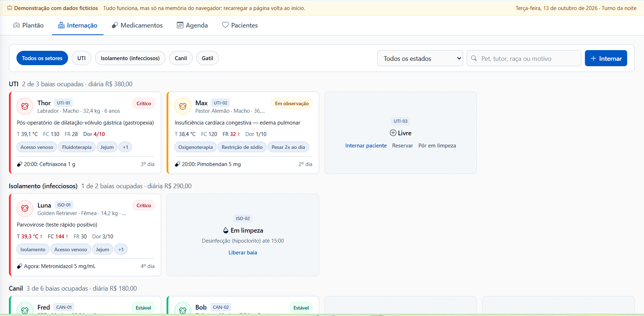
Task: Filter by Isolamento (infecciosos) sector
Action: (x=130, y=58)
